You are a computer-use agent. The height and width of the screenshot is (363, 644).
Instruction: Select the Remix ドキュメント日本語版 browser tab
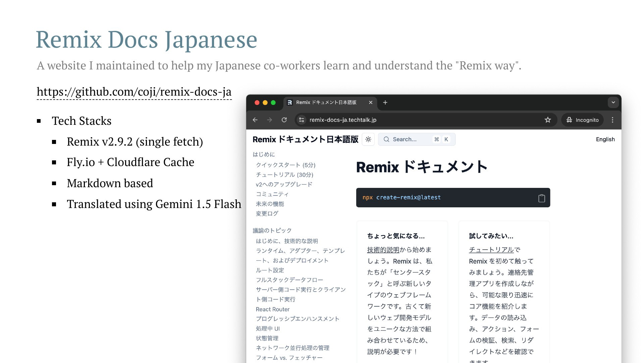click(x=330, y=102)
